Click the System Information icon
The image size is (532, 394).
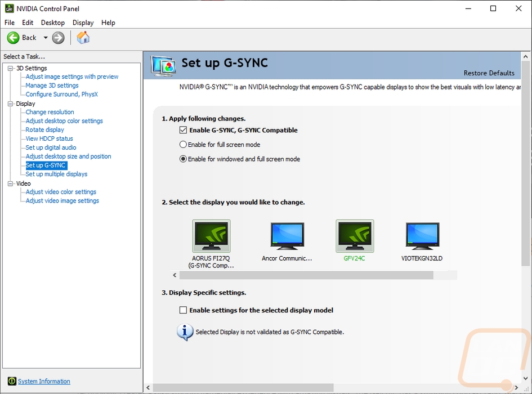12,381
